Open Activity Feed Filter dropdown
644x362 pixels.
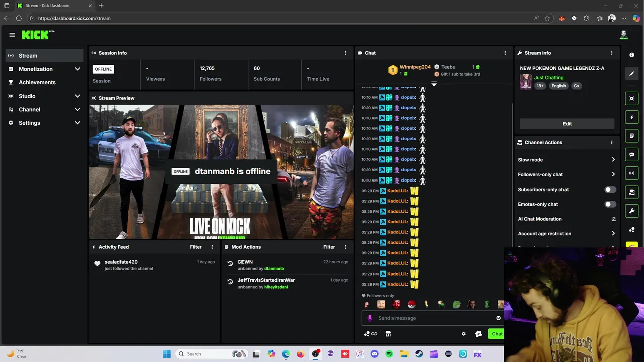tap(196, 247)
